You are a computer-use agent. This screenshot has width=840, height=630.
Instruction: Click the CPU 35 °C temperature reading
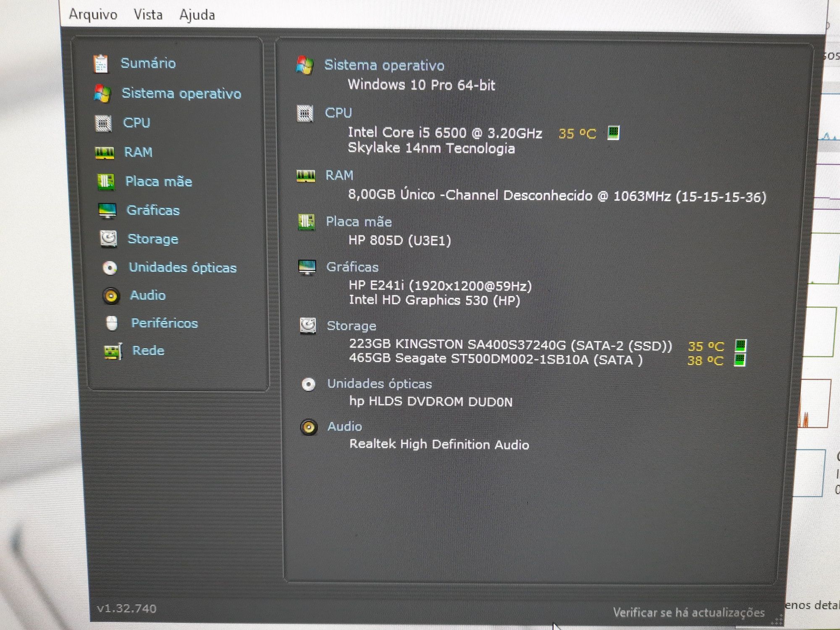(x=577, y=134)
